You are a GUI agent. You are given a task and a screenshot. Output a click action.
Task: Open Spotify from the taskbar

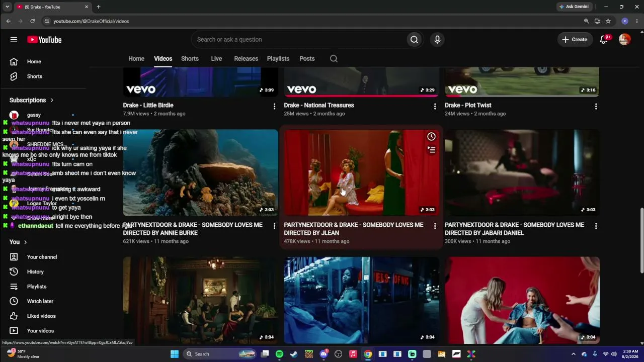[x=279, y=354]
